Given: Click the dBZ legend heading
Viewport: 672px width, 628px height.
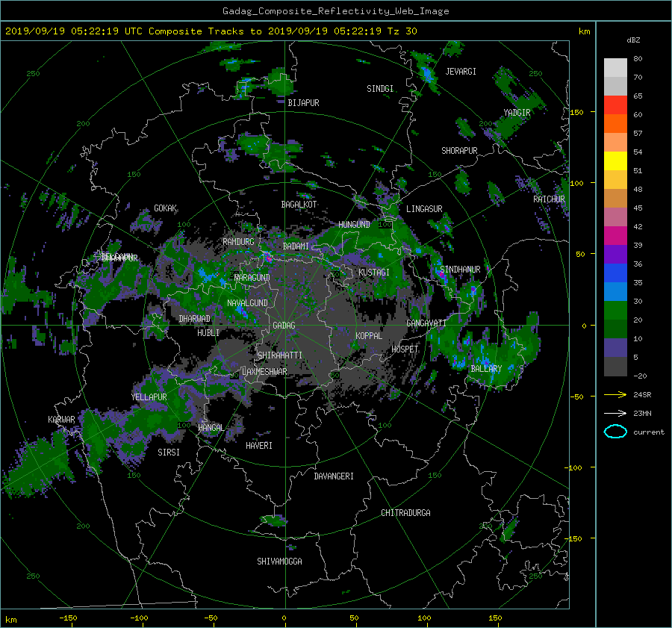Looking at the screenshot, I should click(633, 40).
